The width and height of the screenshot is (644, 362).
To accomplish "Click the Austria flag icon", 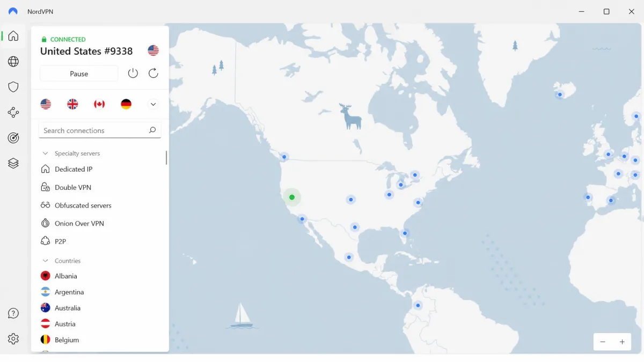I will (x=46, y=324).
